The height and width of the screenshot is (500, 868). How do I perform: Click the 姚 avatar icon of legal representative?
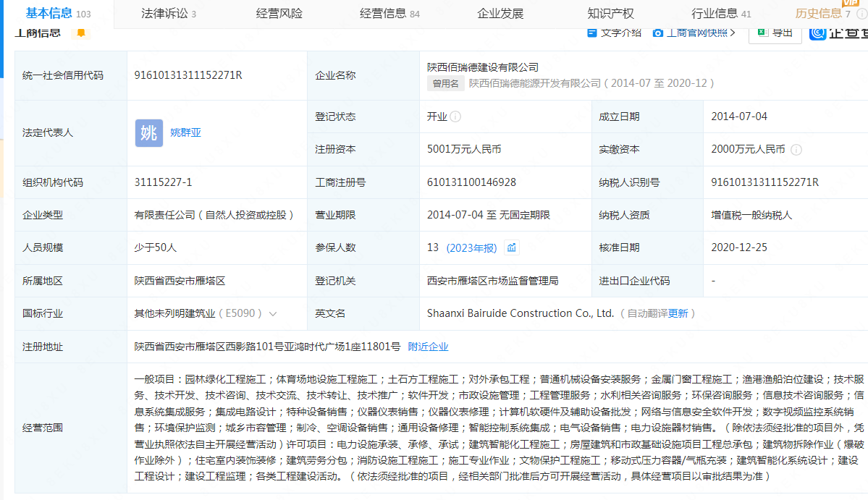148,133
